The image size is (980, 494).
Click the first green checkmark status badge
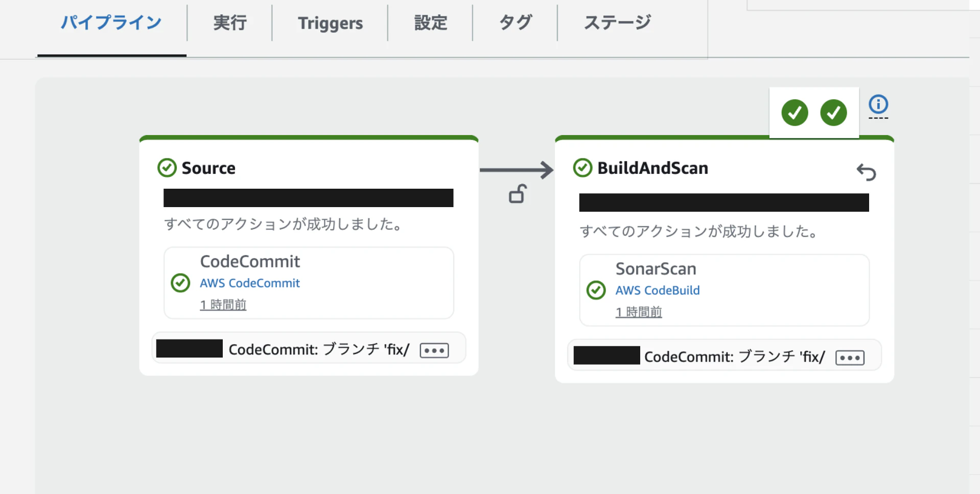pyautogui.click(x=795, y=113)
